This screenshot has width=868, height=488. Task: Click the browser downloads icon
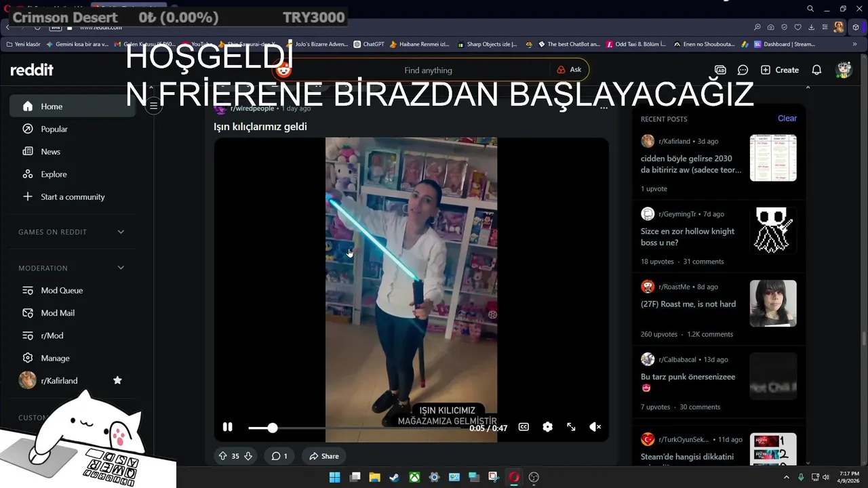click(x=812, y=27)
